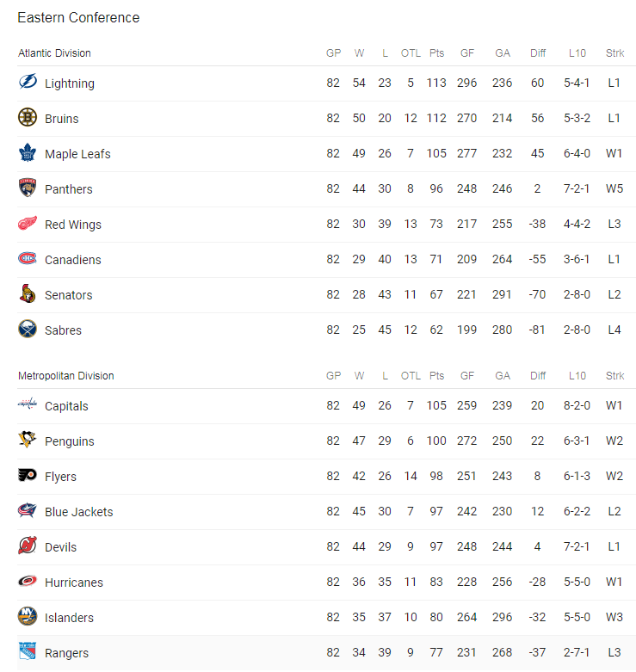636x672 pixels.
Task: Open the Canadiens team name link
Action: 73,260
